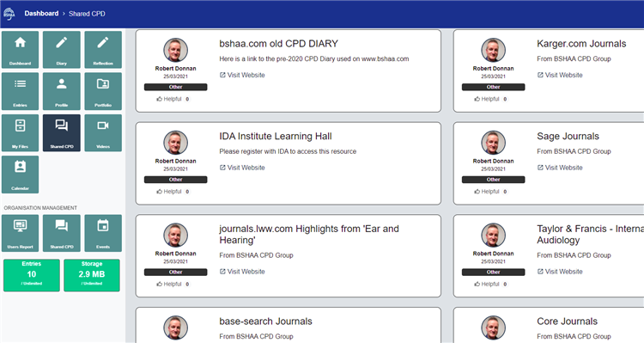The width and height of the screenshot is (644, 343).
Task: Click Other tag on Karger.com Journals card
Action: [493, 87]
